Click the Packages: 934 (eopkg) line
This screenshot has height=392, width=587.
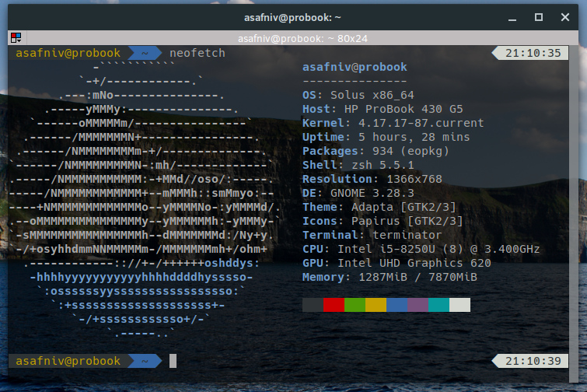[x=376, y=151]
